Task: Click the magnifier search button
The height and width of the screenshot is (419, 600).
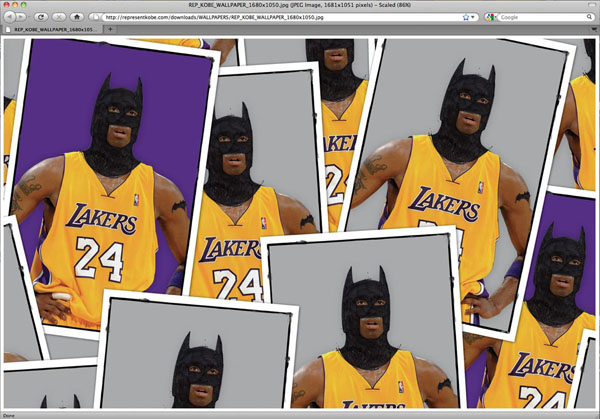Action: [x=589, y=17]
